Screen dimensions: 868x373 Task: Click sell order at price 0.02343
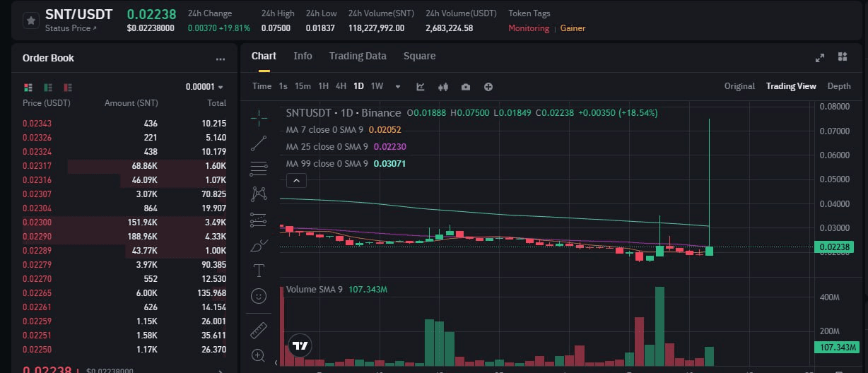pos(124,123)
